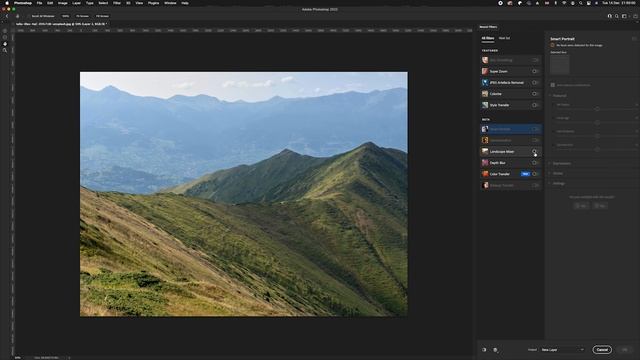Click the Style Transfer filter icon
The height and width of the screenshot is (360, 640).
pyautogui.click(x=485, y=105)
